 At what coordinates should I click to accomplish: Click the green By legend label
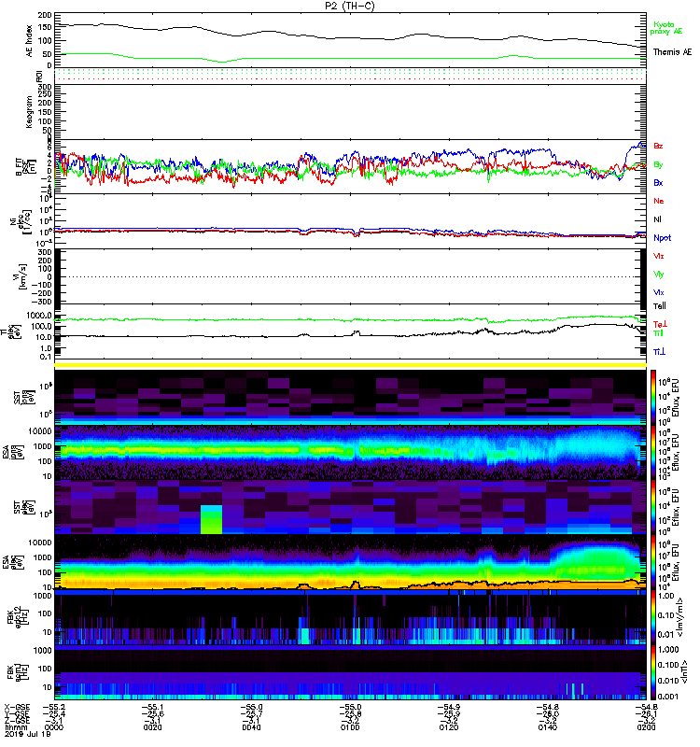[658, 165]
